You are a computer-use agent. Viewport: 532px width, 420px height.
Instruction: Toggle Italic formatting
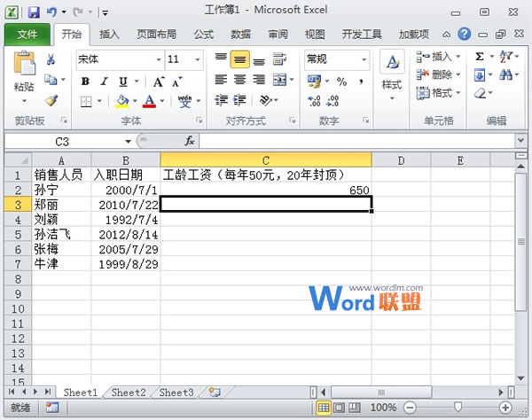coord(104,82)
